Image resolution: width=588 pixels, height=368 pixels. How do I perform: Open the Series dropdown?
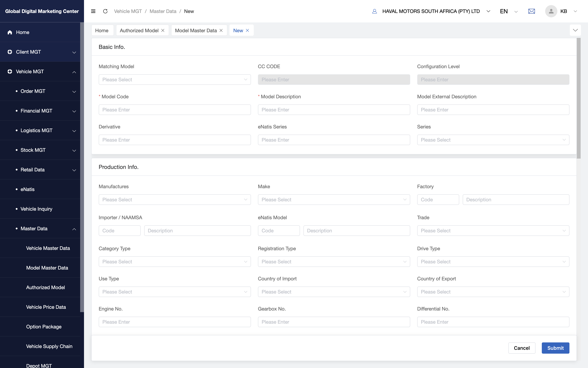point(493,140)
